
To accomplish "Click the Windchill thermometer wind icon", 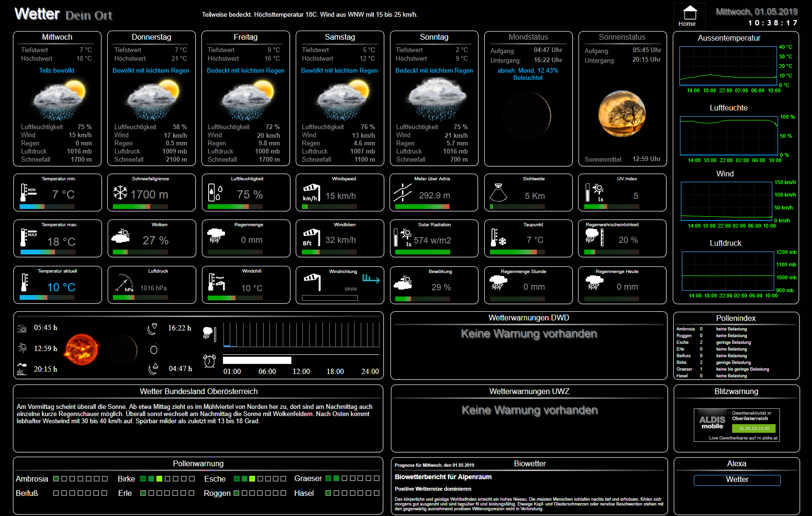I will pyautogui.click(x=217, y=282).
